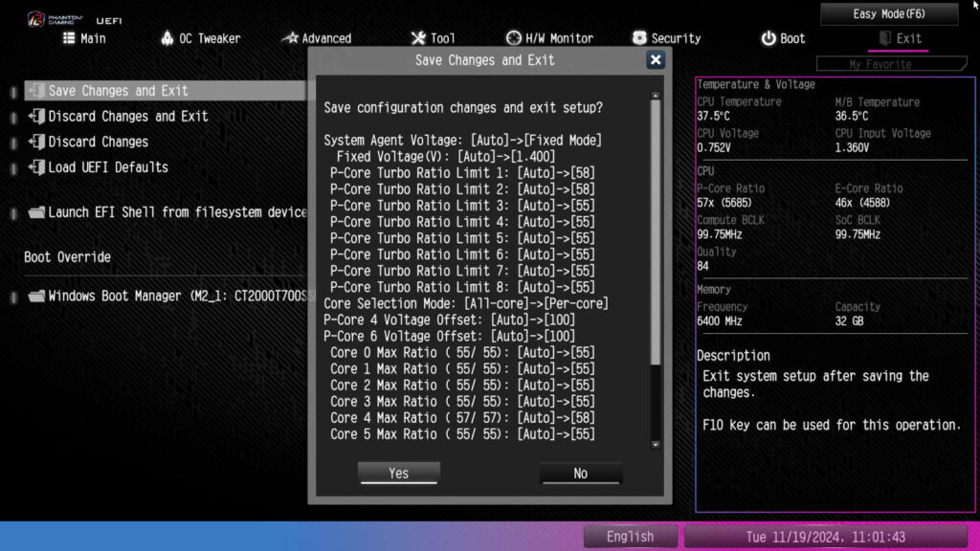Click the OC Tweaker flame icon
Viewport: 980px width, 551px height.
point(167,38)
